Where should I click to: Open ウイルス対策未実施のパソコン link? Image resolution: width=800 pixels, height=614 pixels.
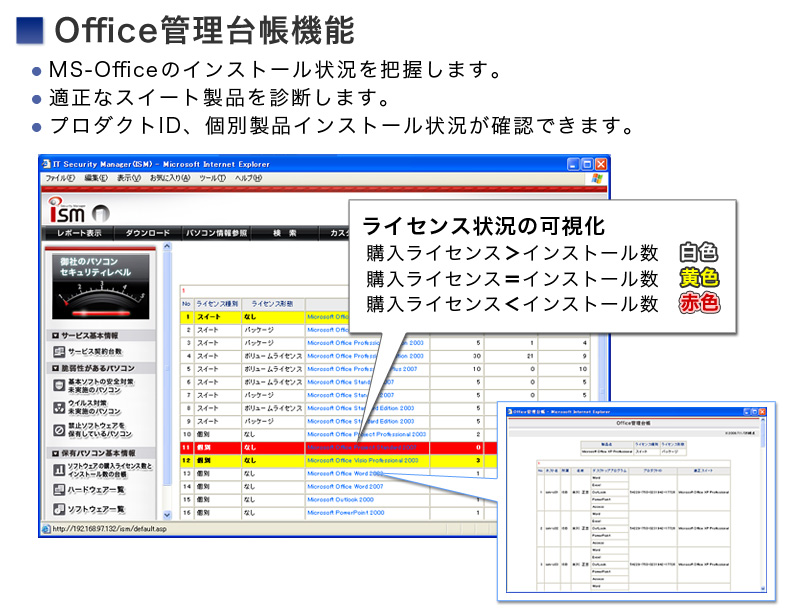[x=94, y=407]
